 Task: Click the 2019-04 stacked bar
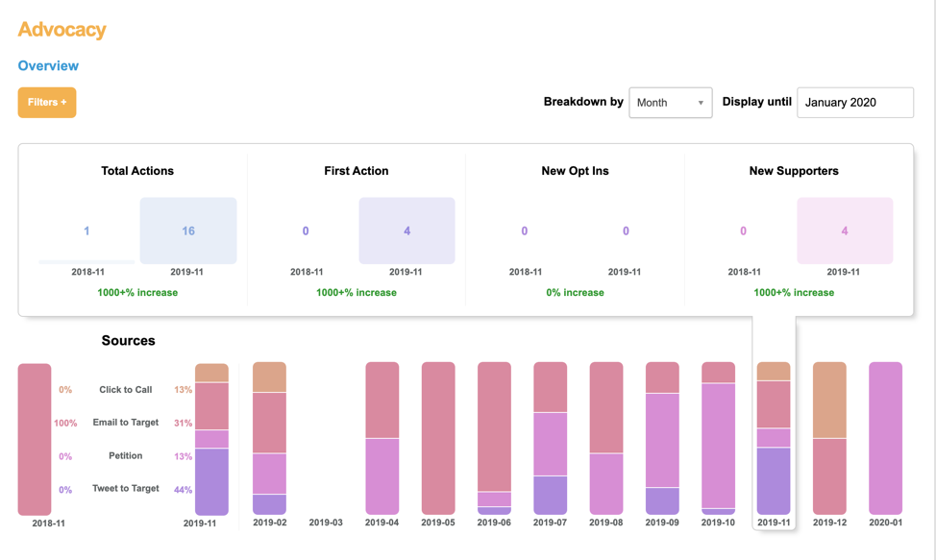[x=382, y=438]
